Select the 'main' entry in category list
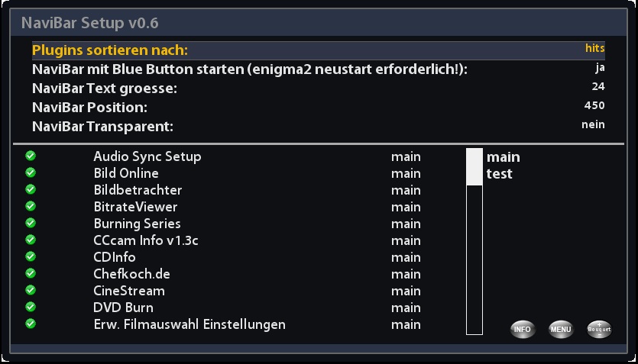The image size is (638, 364). [x=503, y=157]
